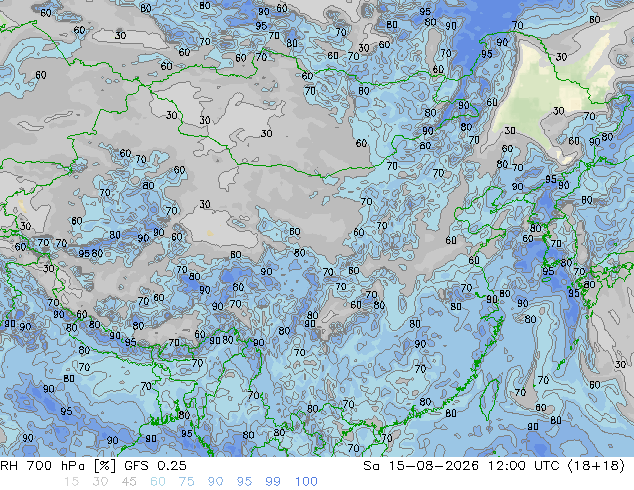Viewport: 634px width, 490px height.
Task: Select the 75 value in the legend
Action: [186, 482]
